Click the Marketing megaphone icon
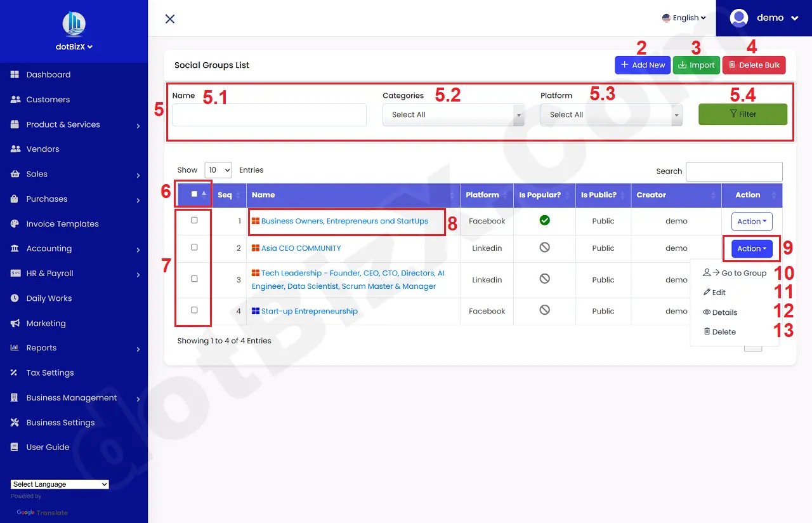This screenshot has width=812, height=523. pyautogui.click(x=15, y=323)
